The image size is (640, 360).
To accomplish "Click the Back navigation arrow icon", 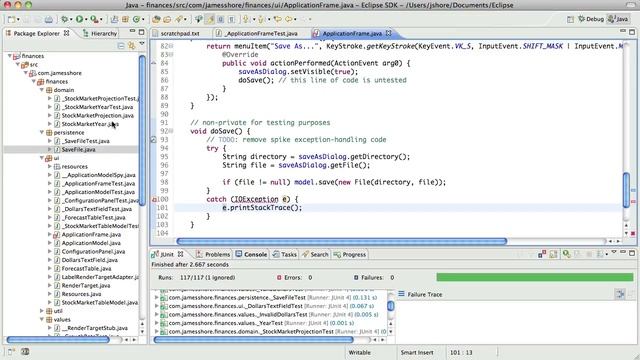I will [289, 19].
